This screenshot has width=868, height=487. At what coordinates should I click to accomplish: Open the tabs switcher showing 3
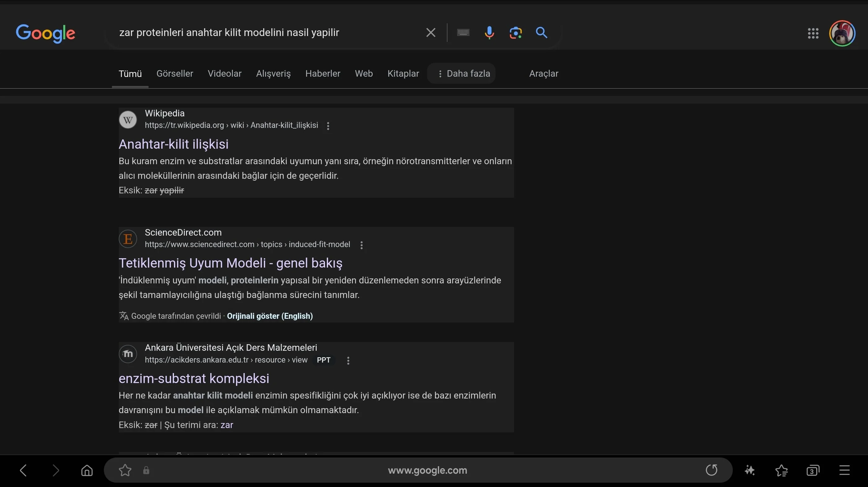pyautogui.click(x=813, y=470)
